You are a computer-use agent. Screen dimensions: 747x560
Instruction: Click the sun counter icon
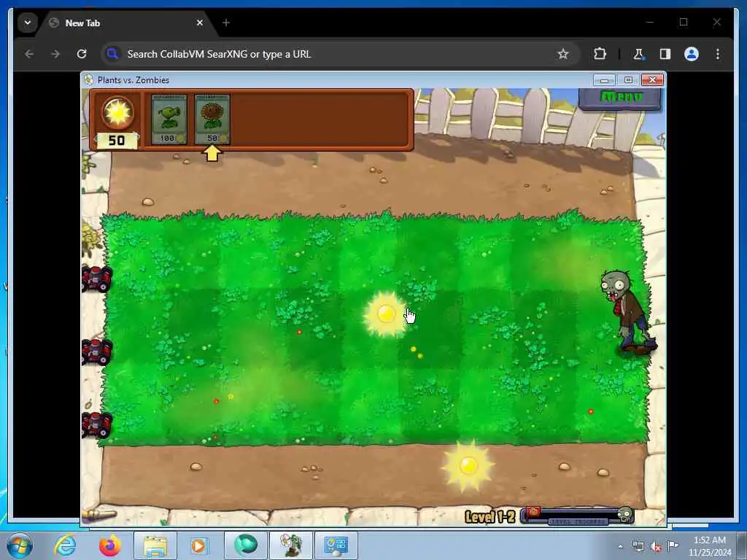[117, 113]
